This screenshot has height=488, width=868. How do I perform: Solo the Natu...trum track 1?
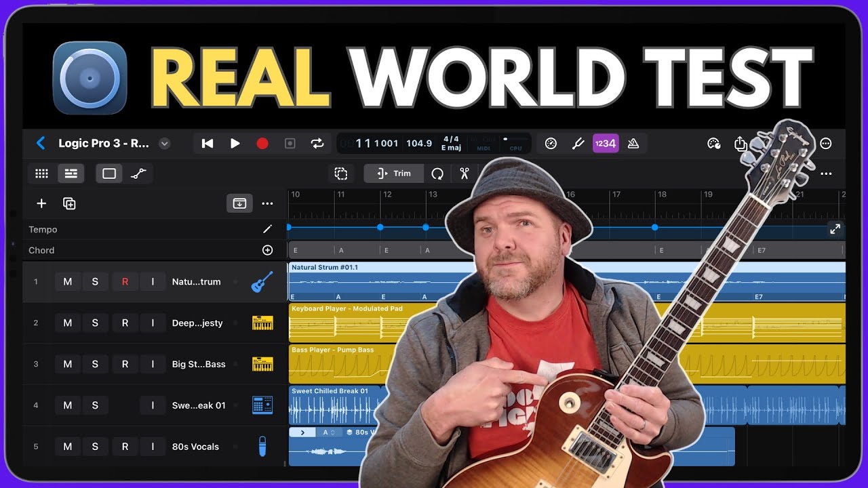point(95,282)
